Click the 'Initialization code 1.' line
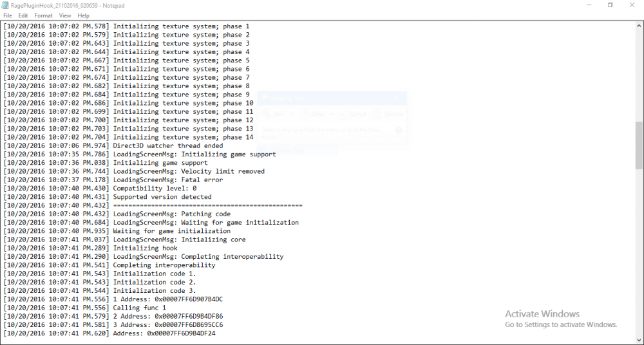This screenshot has height=345, width=644. coord(100,274)
